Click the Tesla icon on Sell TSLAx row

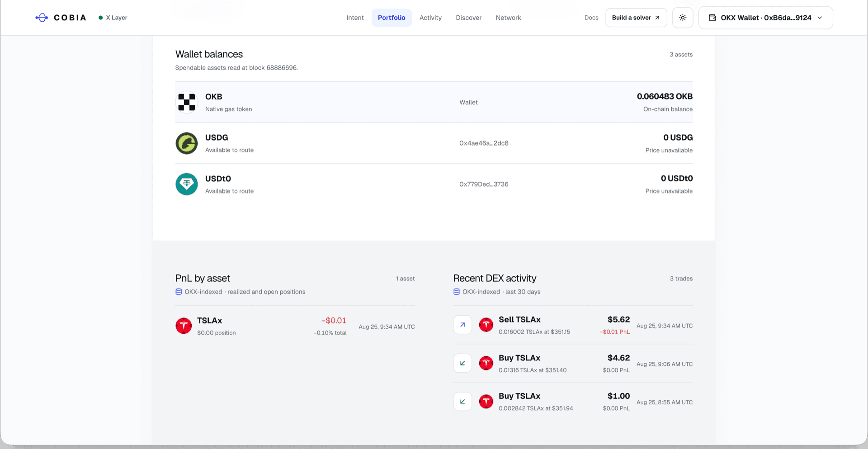coord(486,325)
